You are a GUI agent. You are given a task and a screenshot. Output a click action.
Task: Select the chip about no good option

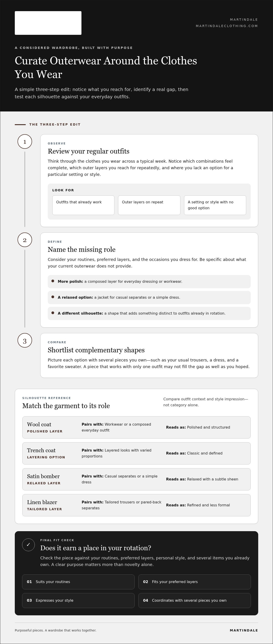(x=215, y=205)
